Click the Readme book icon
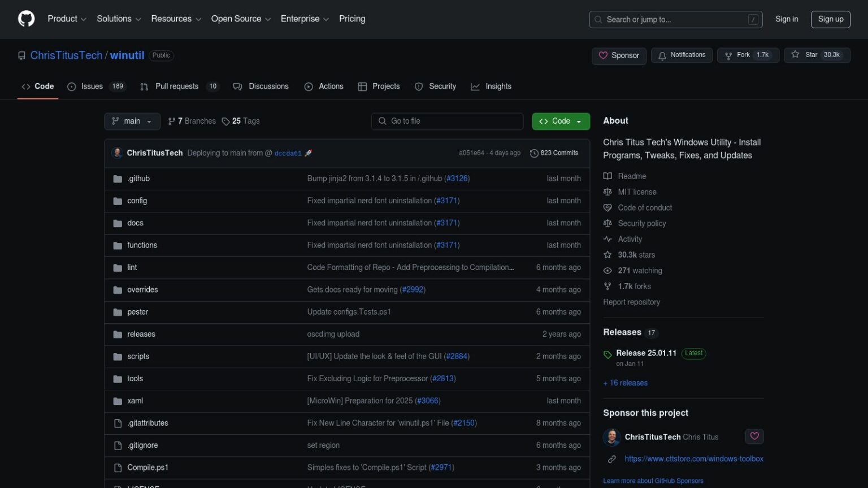Screen dimensions: 868x488 click(x=607, y=176)
